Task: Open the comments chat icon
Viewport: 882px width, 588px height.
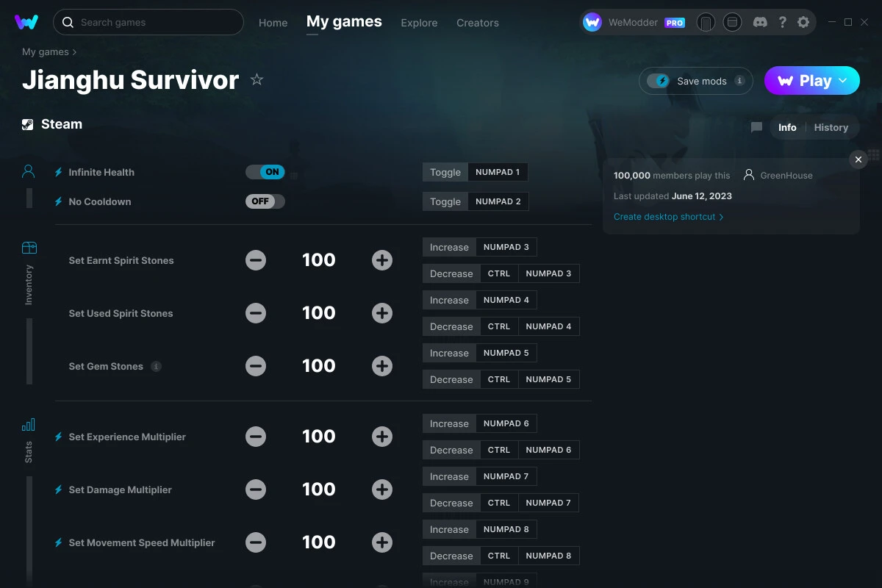Action: click(x=756, y=127)
